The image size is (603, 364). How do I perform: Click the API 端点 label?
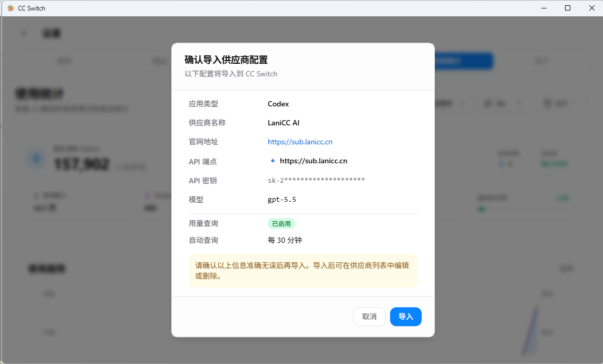(202, 161)
